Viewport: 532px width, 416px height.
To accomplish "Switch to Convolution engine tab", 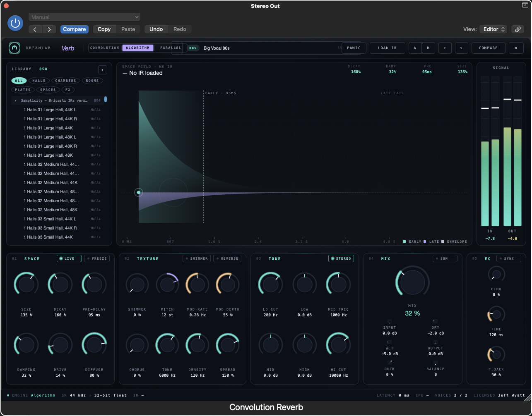I will [x=105, y=48].
